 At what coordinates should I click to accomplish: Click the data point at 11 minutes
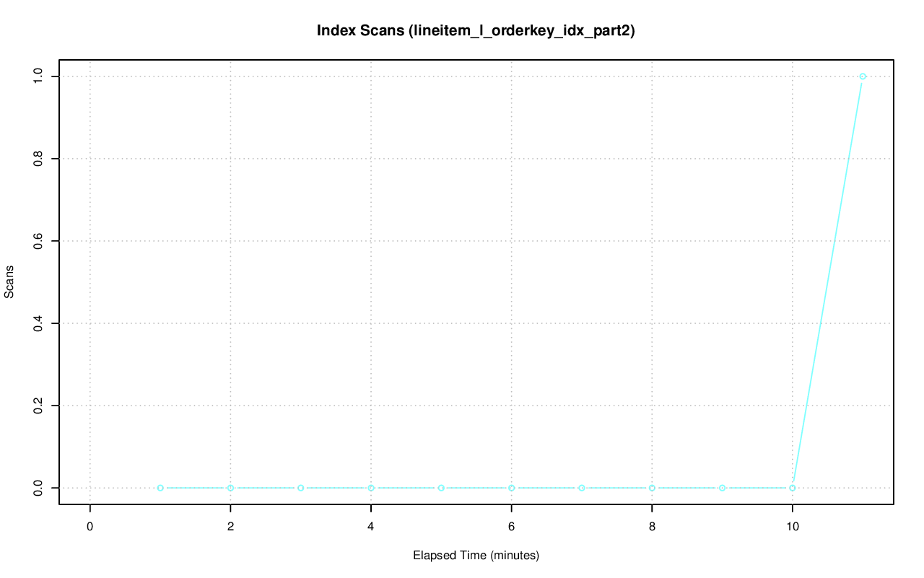[x=863, y=76]
